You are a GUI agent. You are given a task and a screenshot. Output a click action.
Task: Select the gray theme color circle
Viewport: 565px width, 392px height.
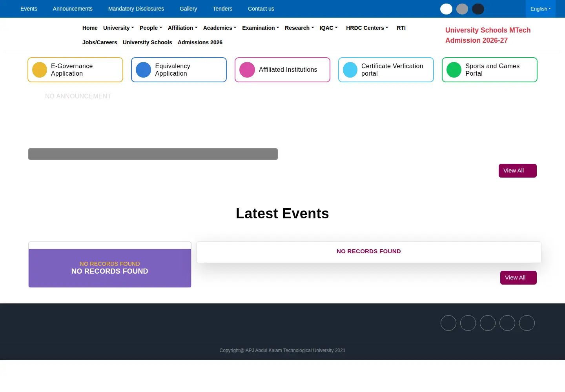[x=462, y=9]
